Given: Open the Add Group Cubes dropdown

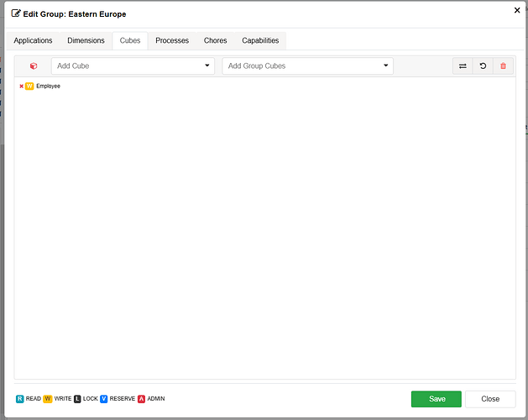Looking at the screenshot, I should coord(307,66).
